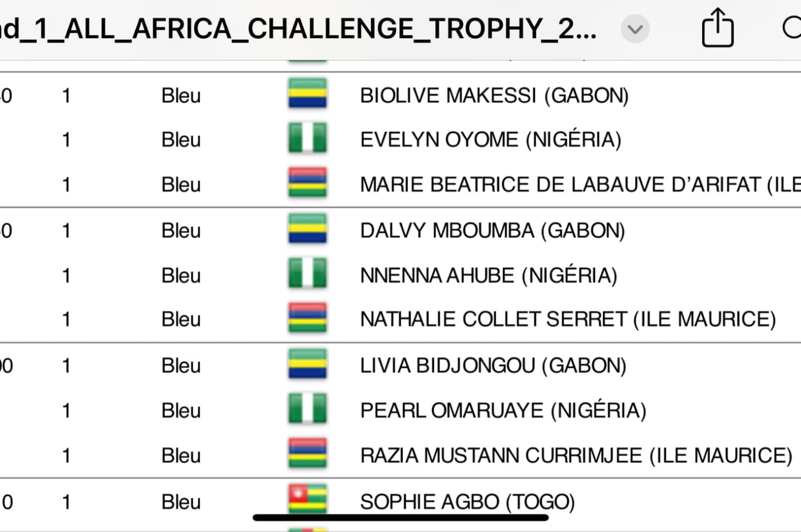Click the Gabon flag beside Dalvy Mboumba

coord(308,229)
